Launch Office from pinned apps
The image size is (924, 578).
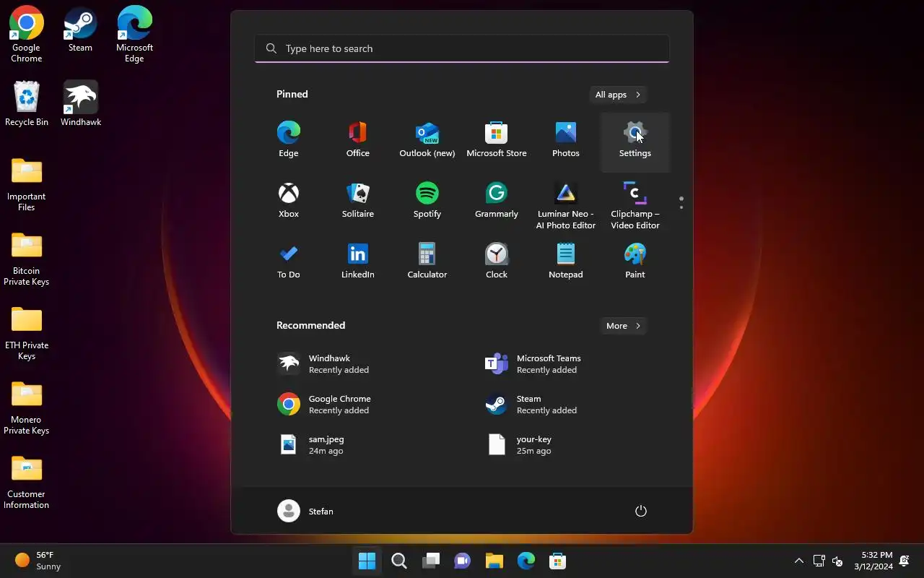(x=358, y=141)
